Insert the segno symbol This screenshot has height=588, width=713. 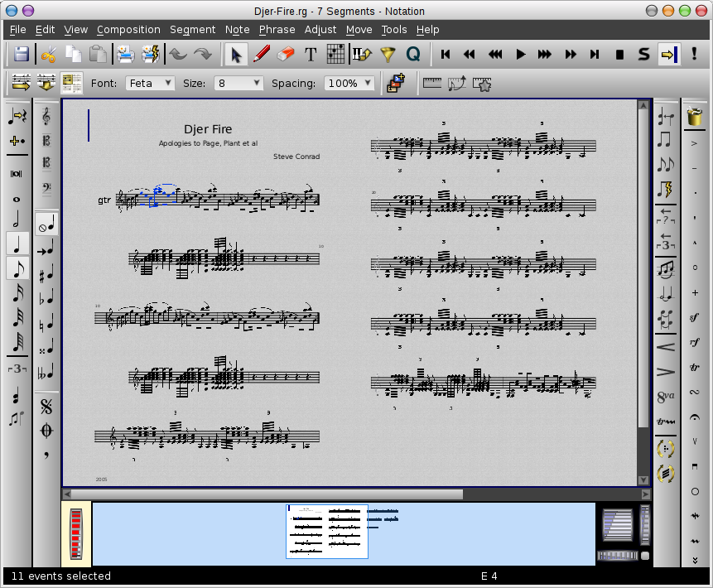click(46, 406)
